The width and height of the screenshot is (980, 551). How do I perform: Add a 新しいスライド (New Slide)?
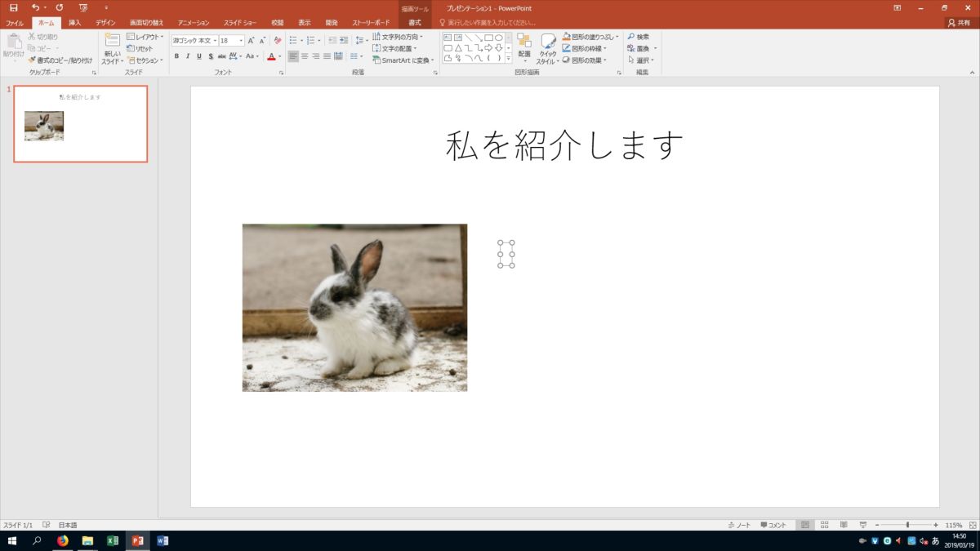[x=113, y=49]
